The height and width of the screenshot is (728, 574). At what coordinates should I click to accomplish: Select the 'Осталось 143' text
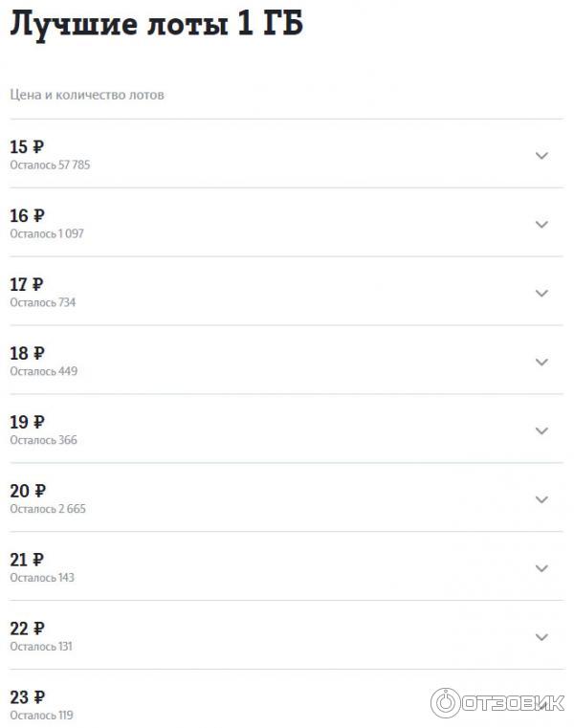point(42,578)
